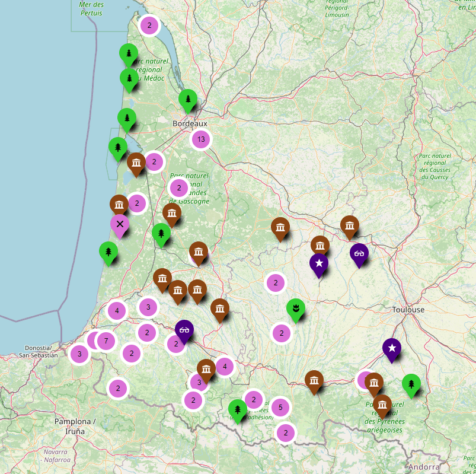Select green tree marker in the Pyrenees park

click(238, 409)
